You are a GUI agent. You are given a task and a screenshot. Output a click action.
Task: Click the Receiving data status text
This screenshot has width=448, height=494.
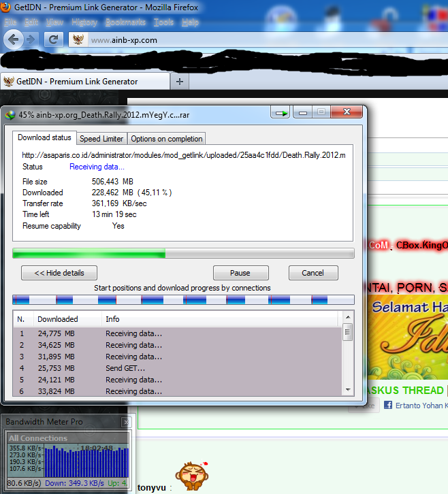click(97, 167)
